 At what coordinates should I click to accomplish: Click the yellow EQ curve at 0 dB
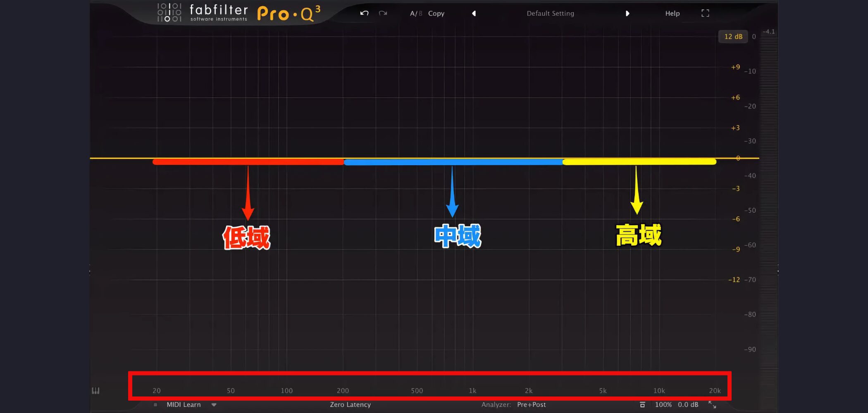424,158
